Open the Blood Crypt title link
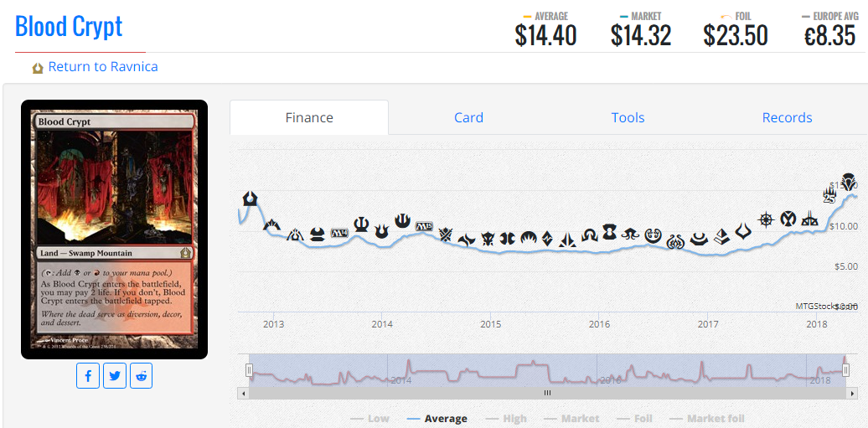 [69, 27]
